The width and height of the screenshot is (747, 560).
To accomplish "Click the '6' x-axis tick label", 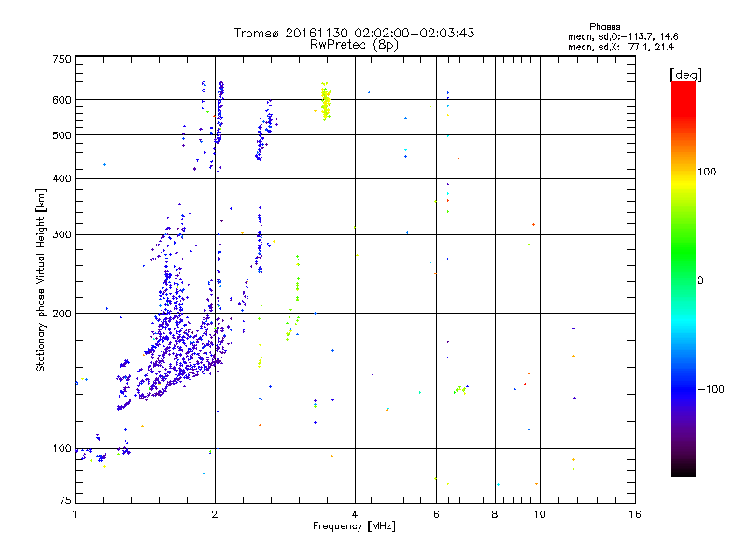I will 436,514.
